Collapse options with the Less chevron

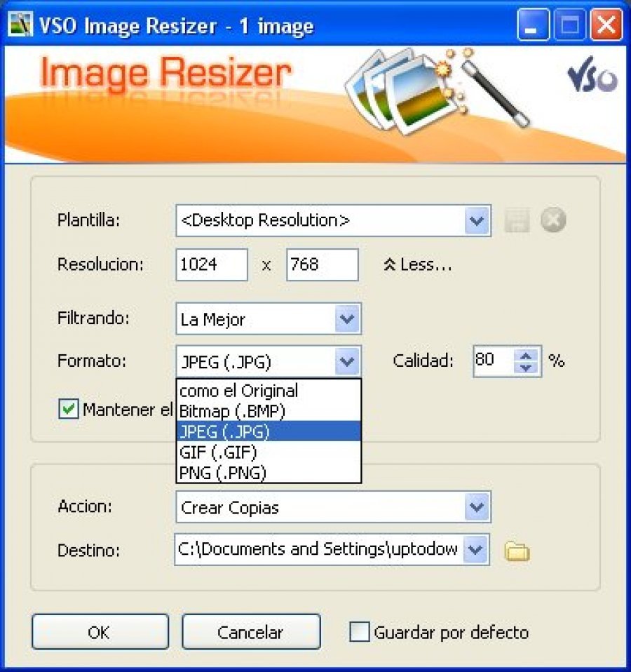click(x=418, y=265)
